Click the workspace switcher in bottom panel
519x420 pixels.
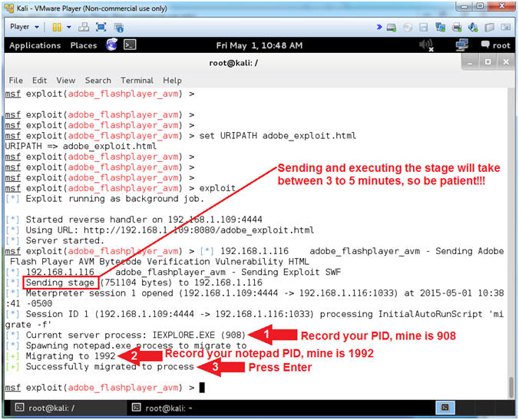click(x=445, y=408)
